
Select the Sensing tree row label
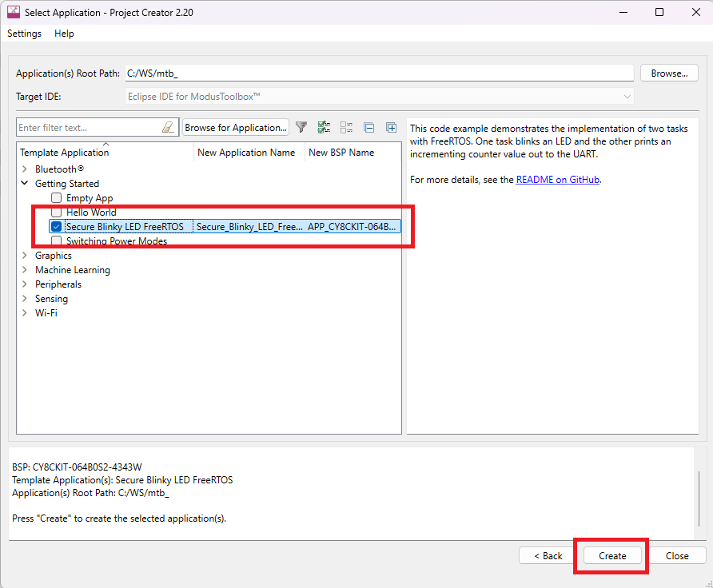[51, 299]
